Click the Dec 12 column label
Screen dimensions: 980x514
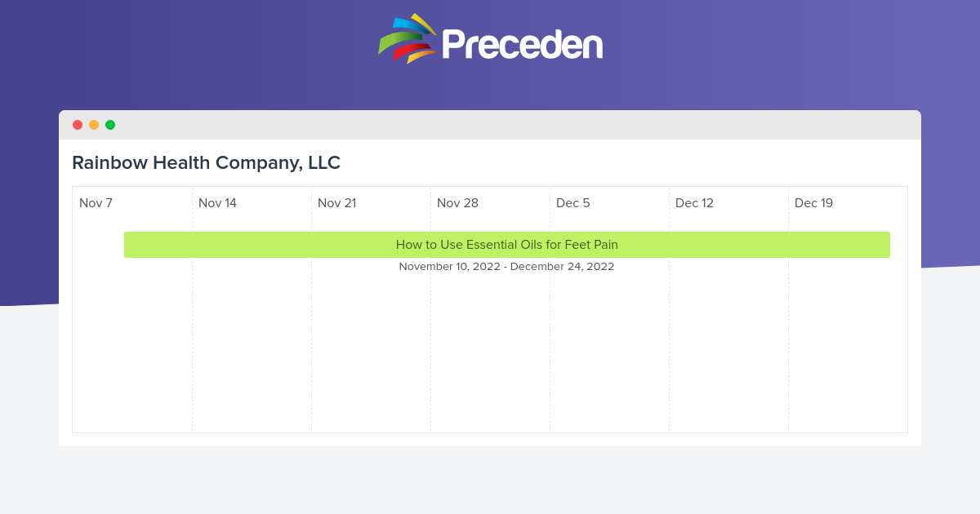tap(694, 203)
